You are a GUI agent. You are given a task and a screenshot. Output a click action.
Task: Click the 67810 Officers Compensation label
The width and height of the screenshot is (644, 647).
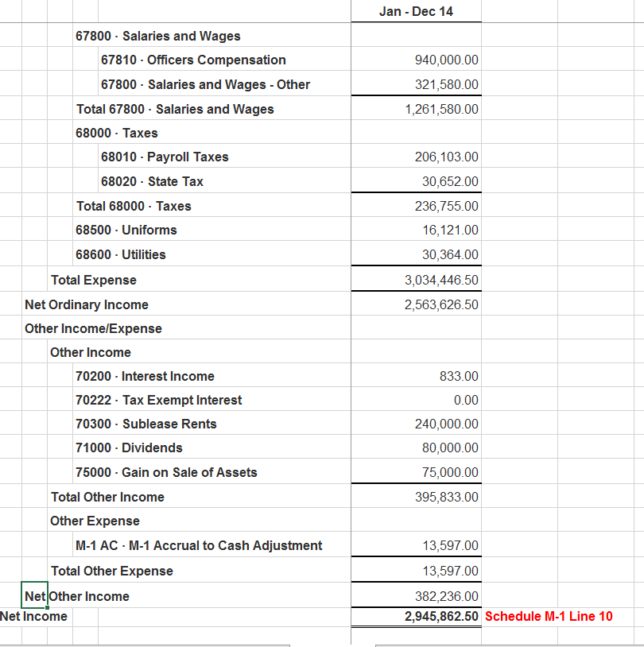[192, 60]
